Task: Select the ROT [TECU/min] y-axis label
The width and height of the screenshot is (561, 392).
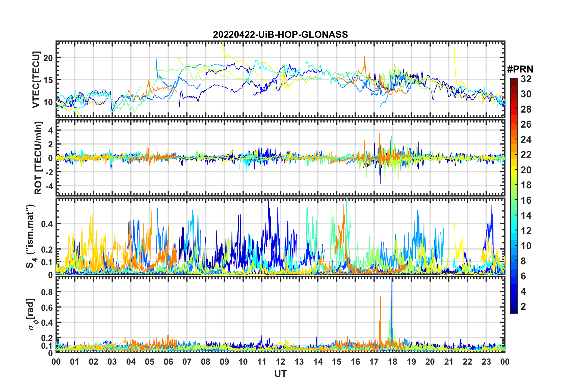Action: (38, 158)
